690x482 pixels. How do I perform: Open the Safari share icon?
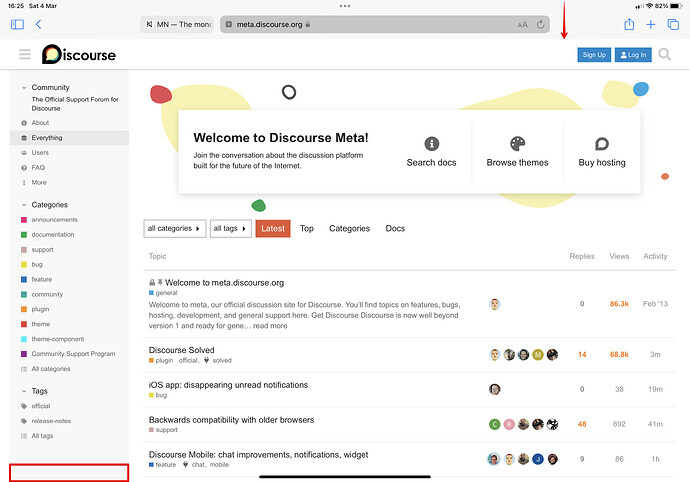coord(629,24)
